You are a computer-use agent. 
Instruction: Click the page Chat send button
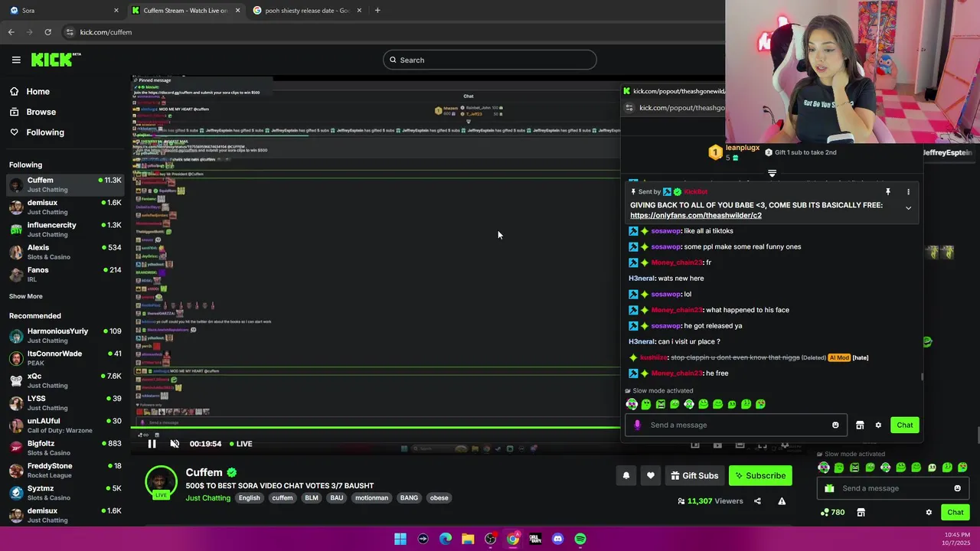[x=955, y=513]
